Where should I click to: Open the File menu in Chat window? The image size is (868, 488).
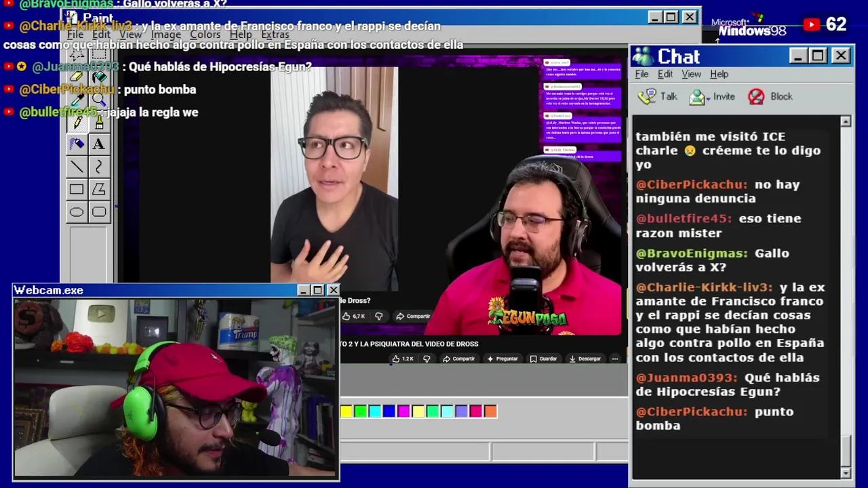coord(642,74)
